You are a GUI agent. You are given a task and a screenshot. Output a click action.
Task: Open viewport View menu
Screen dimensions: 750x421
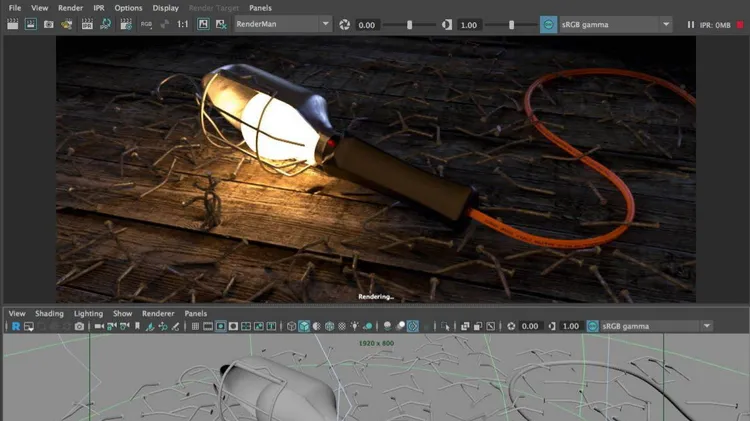click(17, 313)
